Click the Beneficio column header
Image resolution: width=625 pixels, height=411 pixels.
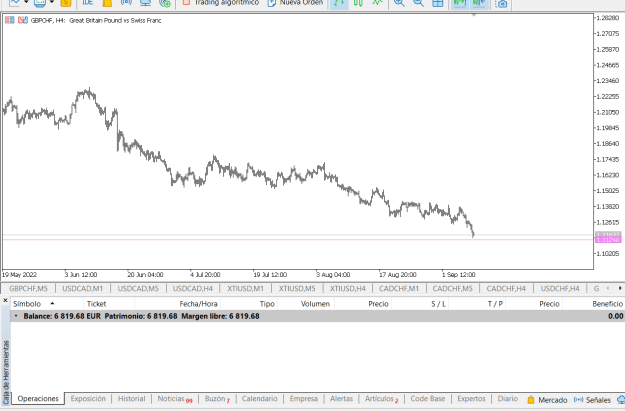coord(594,304)
